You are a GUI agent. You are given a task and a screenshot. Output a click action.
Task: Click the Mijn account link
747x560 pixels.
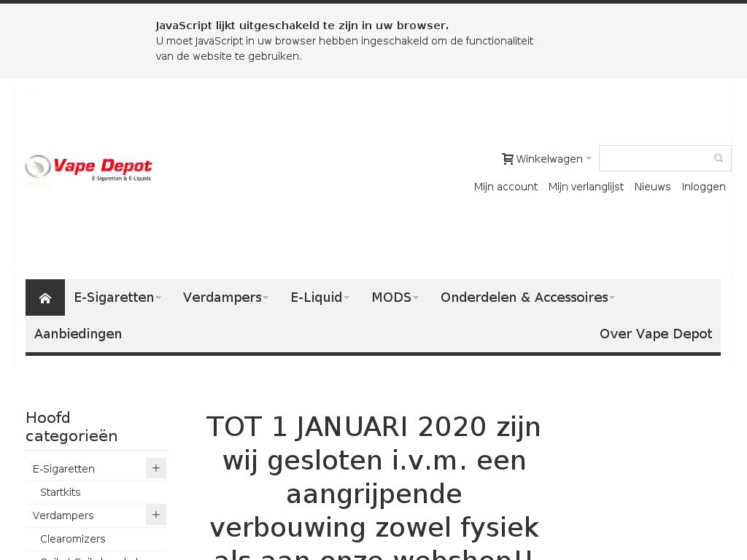(x=506, y=187)
